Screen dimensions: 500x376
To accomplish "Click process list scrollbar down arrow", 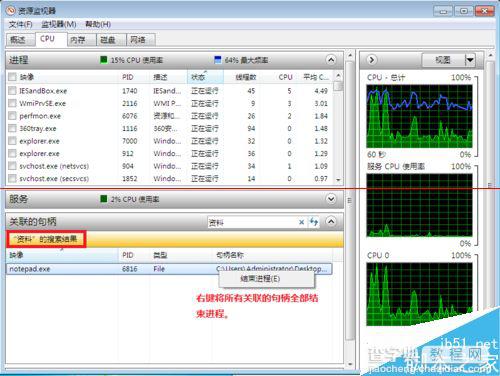I will tap(338, 180).
